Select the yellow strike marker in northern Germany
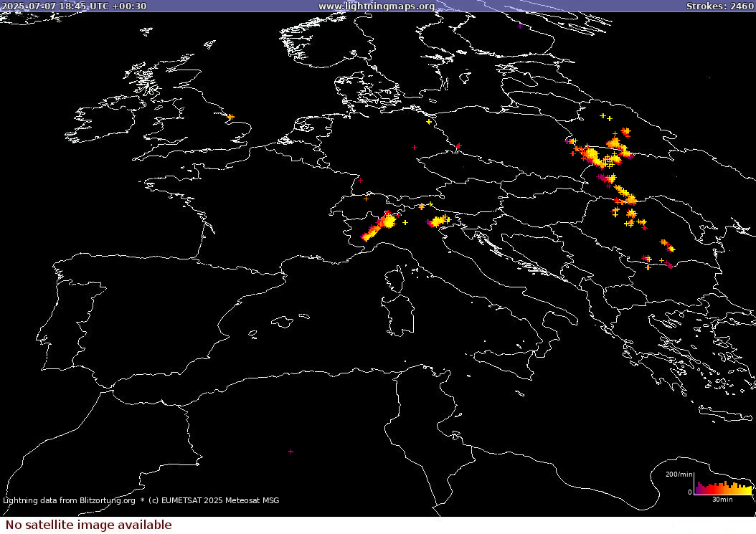The image size is (756, 534). [x=429, y=122]
